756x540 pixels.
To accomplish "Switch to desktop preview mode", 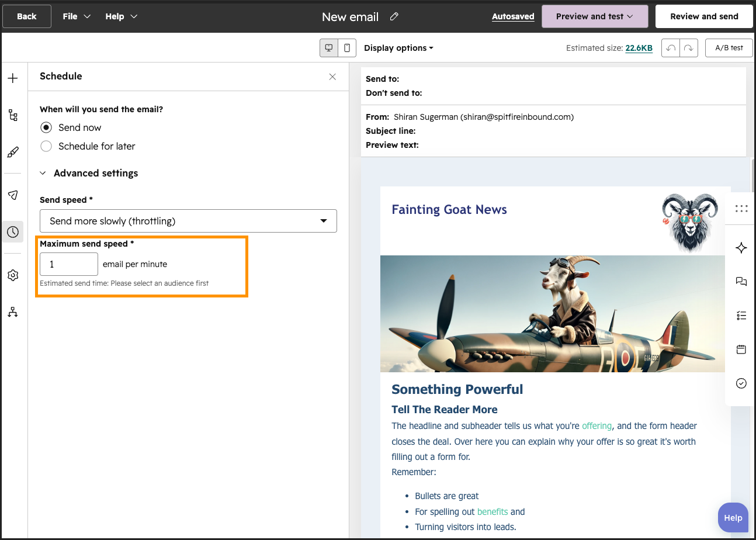I will point(328,47).
